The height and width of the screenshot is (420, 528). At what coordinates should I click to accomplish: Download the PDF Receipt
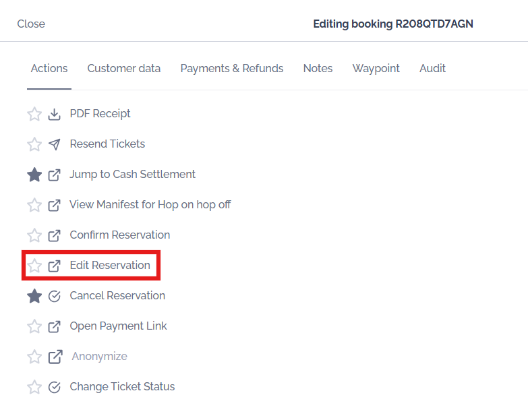[x=100, y=114]
